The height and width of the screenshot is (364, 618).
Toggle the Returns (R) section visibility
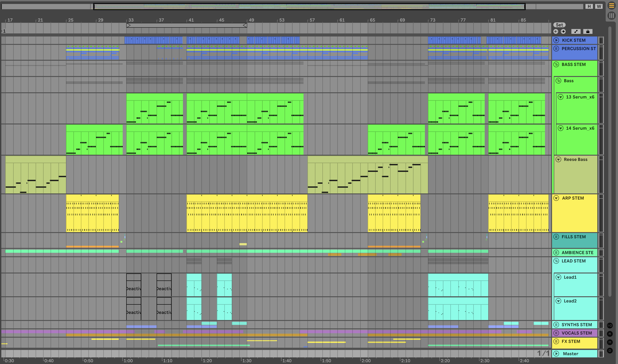pos(610,334)
